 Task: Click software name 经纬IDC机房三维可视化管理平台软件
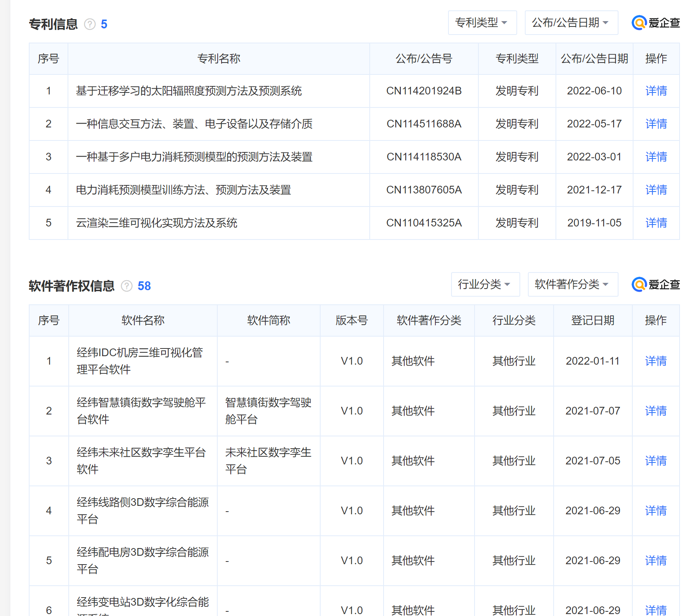(x=140, y=361)
